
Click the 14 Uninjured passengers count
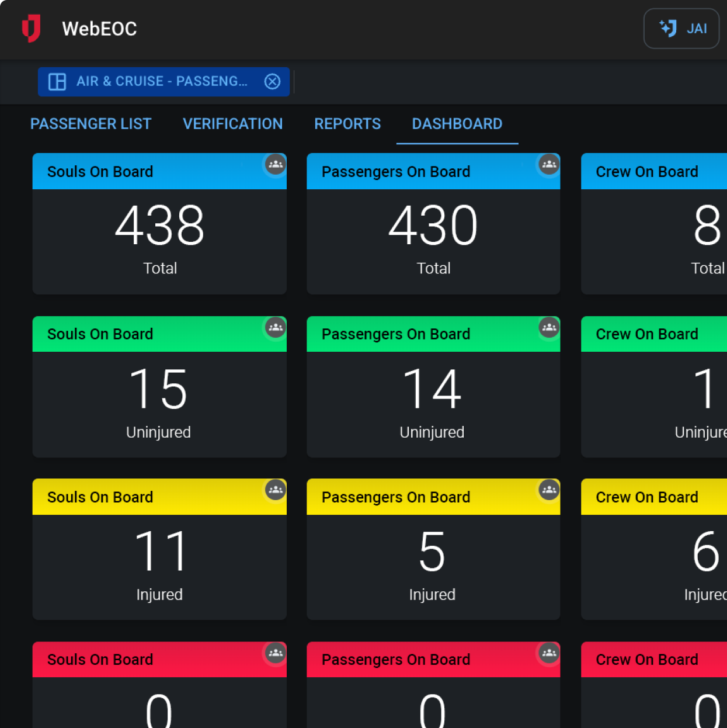point(432,389)
